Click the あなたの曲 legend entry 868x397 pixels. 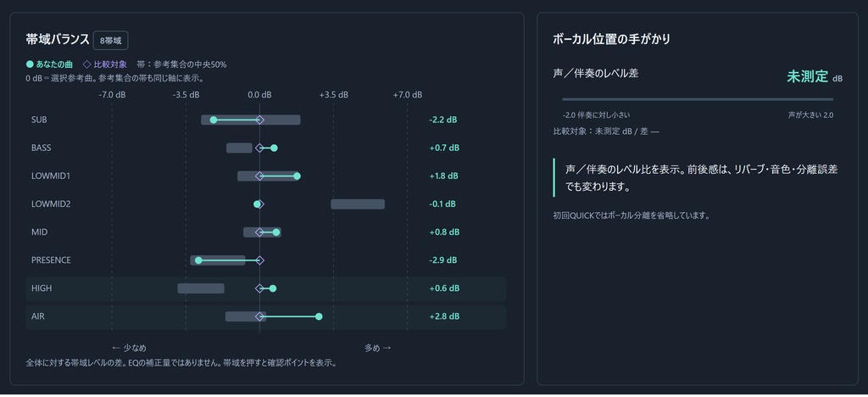49,64
